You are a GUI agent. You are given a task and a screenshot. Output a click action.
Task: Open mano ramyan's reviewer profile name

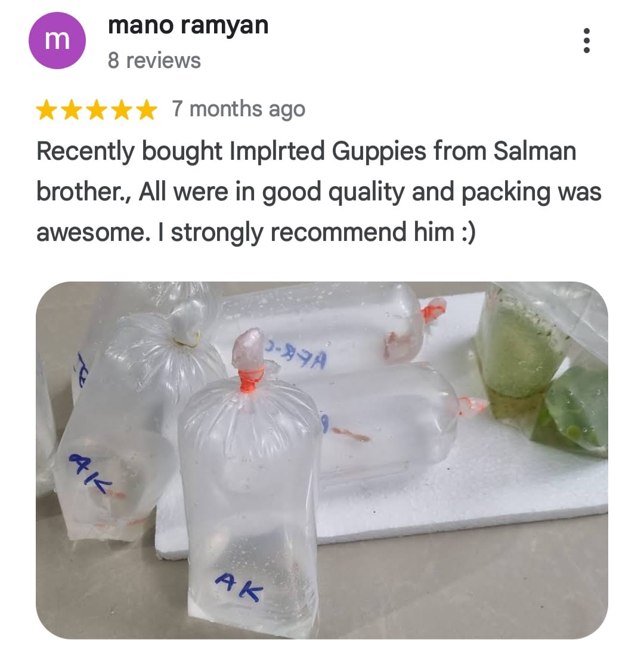point(188,26)
